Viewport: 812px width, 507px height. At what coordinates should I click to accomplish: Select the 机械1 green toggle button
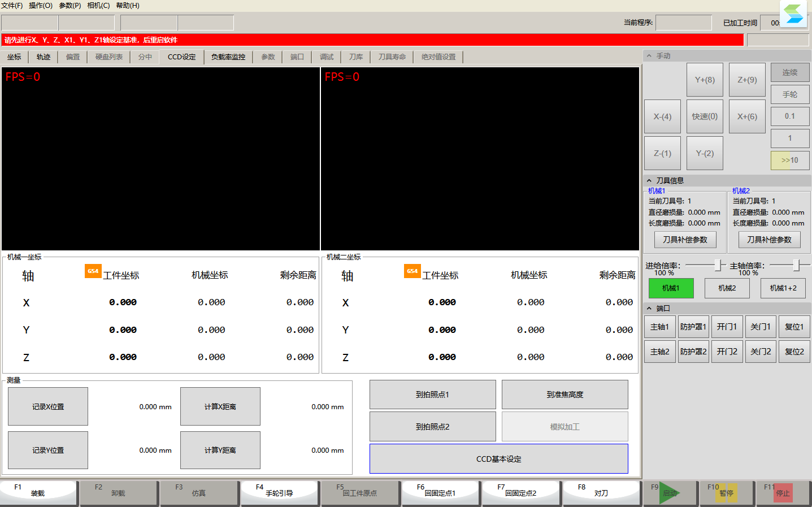(671, 288)
